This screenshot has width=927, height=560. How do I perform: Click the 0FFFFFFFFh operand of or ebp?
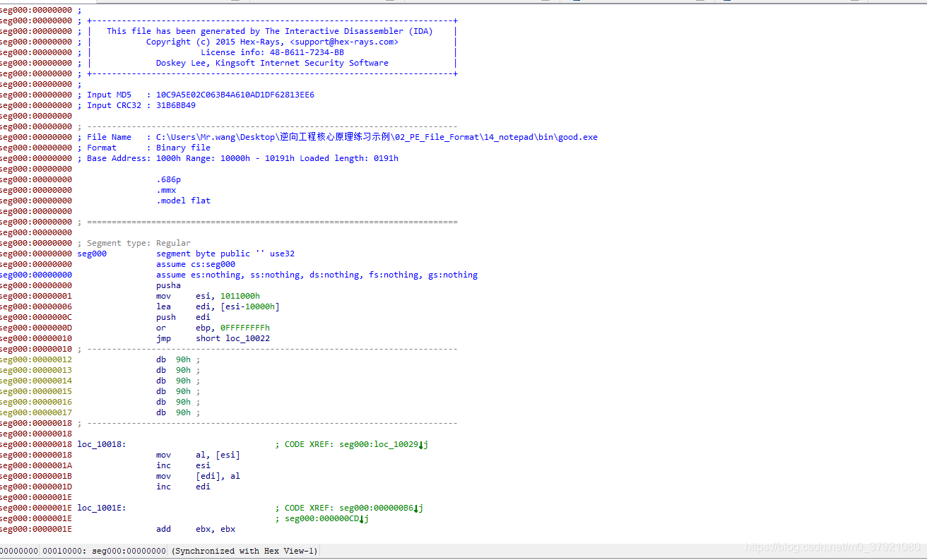[245, 328]
